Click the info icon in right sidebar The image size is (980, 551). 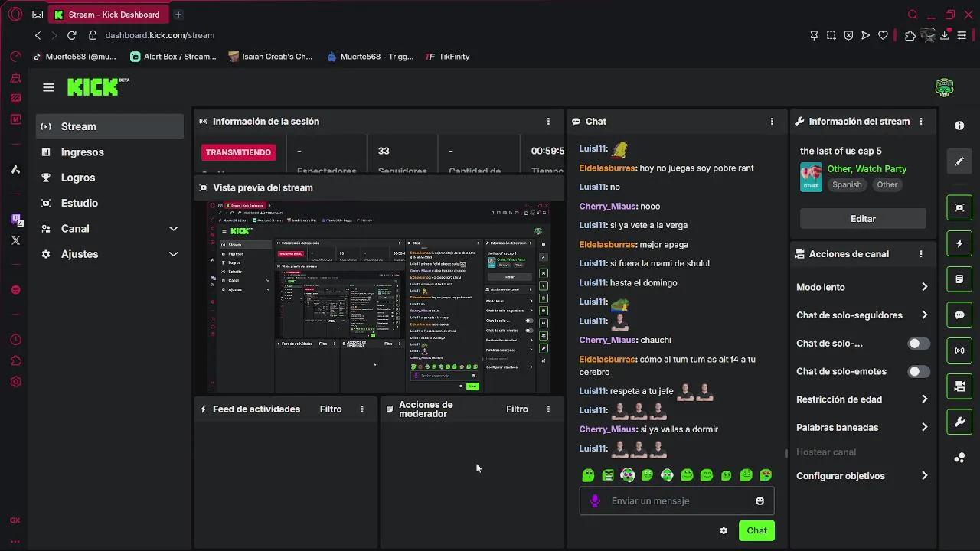pos(959,126)
